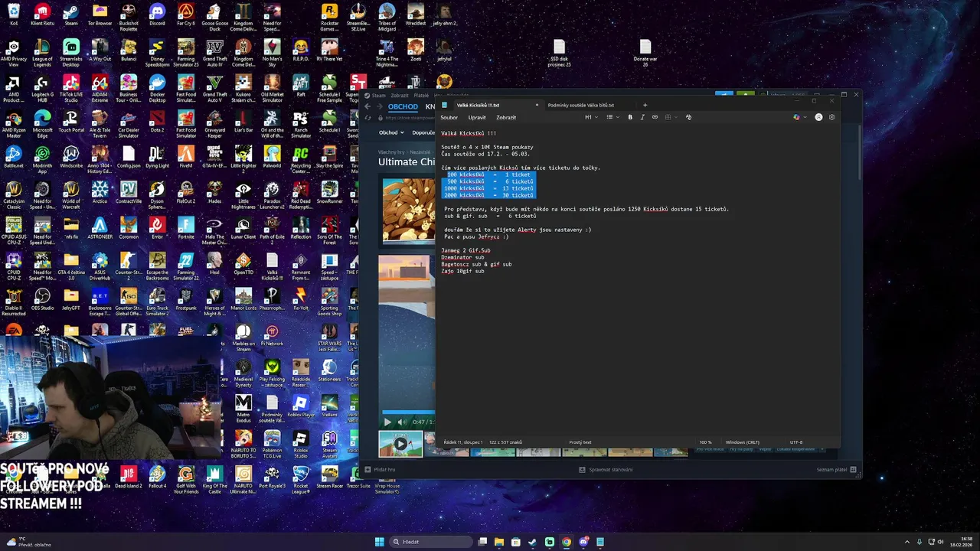Select the SSD disk prosinec 25 file
The height and width of the screenshot is (551, 980).
560,53
